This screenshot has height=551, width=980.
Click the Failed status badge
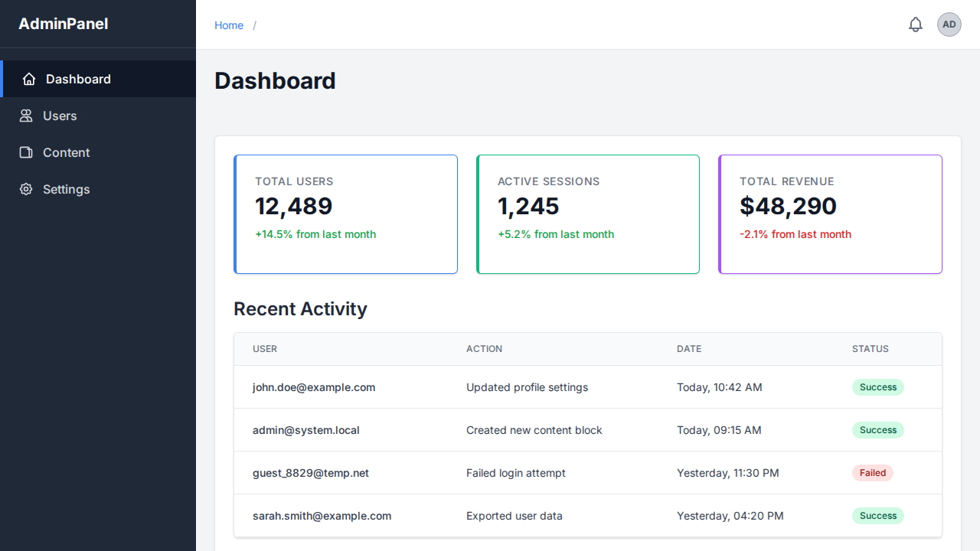click(x=873, y=473)
